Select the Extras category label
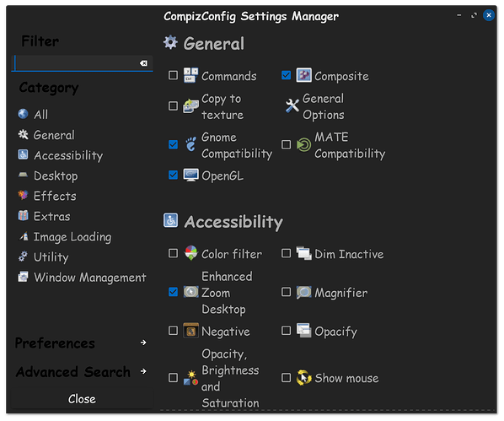Viewport: 504px width, 421px height. (x=51, y=216)
